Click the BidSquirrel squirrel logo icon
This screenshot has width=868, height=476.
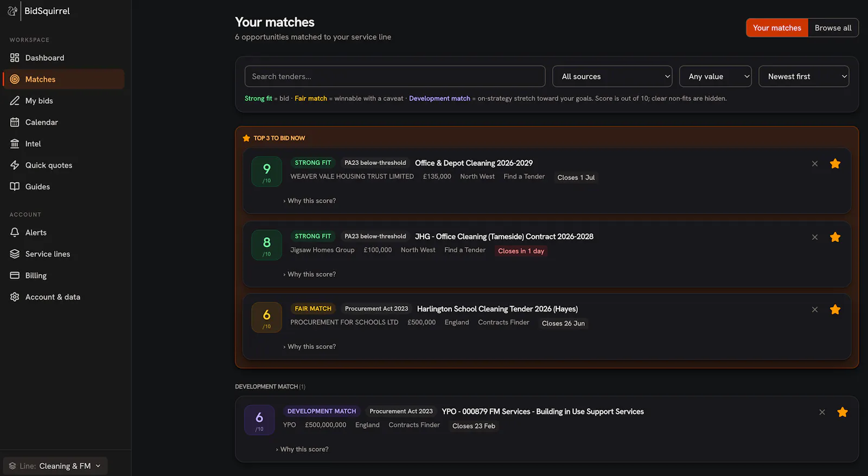pos(12,11)
